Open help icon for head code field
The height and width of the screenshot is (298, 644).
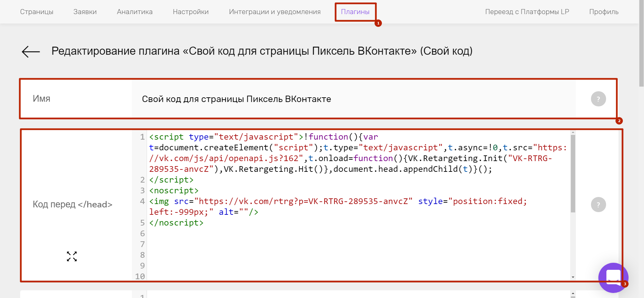point(598,204)
